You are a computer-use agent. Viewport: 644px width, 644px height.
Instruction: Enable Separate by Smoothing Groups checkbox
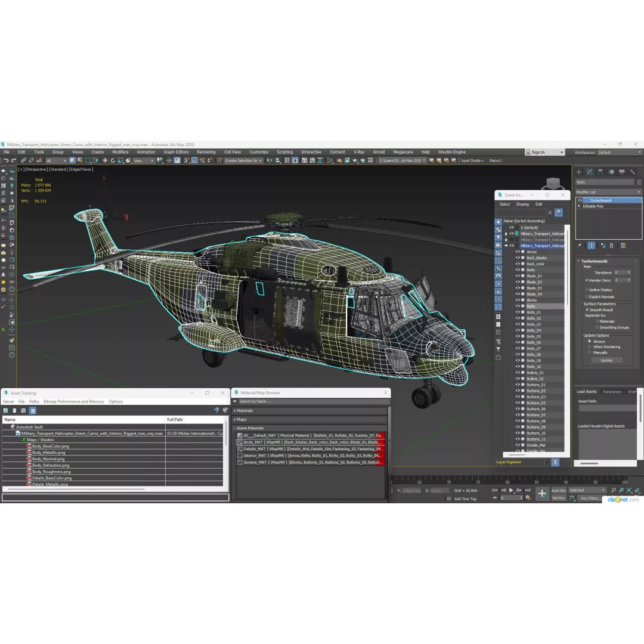(x=597, y=327)
